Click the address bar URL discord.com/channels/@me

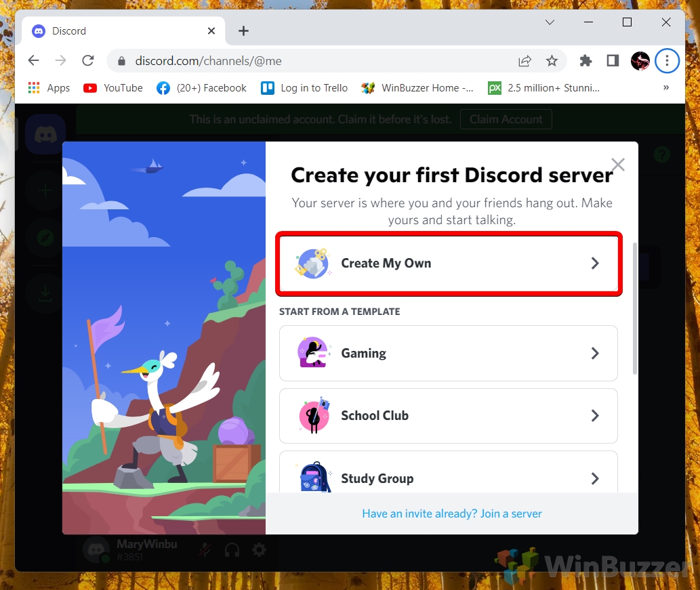point(208,61)
